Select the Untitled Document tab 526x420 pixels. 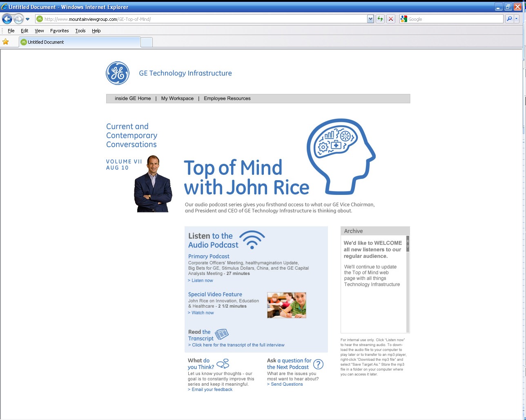79,42
